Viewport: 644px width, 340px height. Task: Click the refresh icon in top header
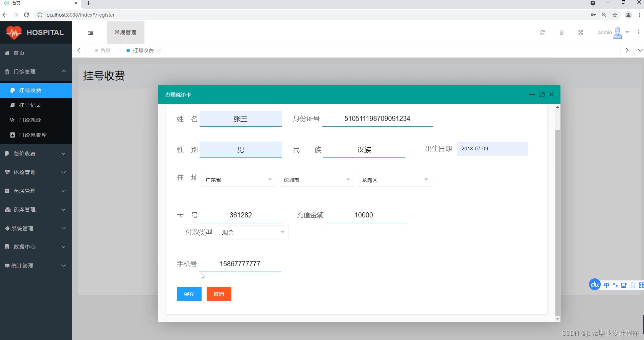(x=543, y=33)
